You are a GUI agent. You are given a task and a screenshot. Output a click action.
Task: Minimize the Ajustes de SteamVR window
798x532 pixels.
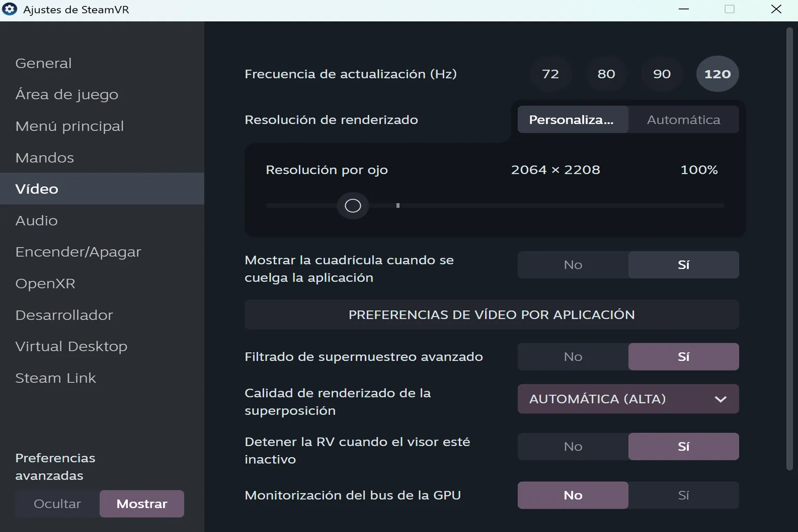click(x=684, y=9)
